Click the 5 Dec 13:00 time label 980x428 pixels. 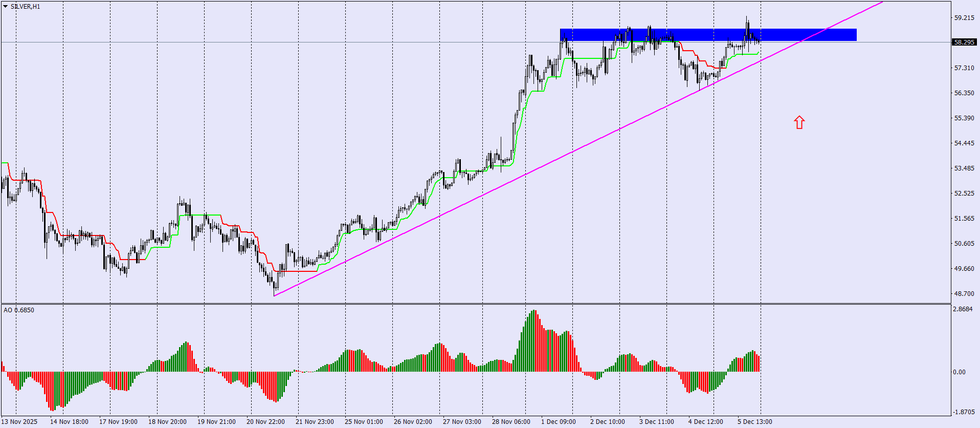coord(755,422)
